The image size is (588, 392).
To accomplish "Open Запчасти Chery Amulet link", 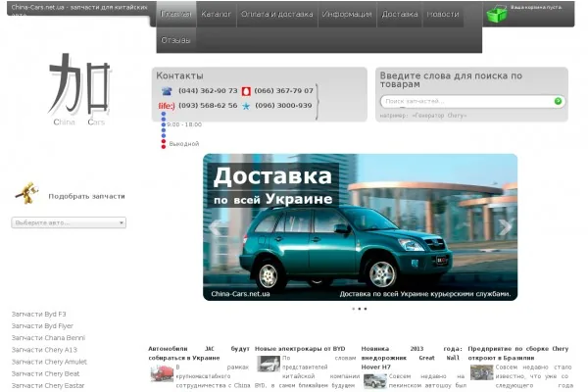I will tap(49, 362).
